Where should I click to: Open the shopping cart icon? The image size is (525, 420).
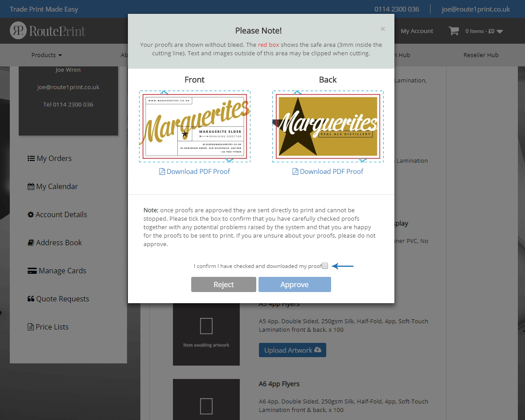tap(454, 31)
